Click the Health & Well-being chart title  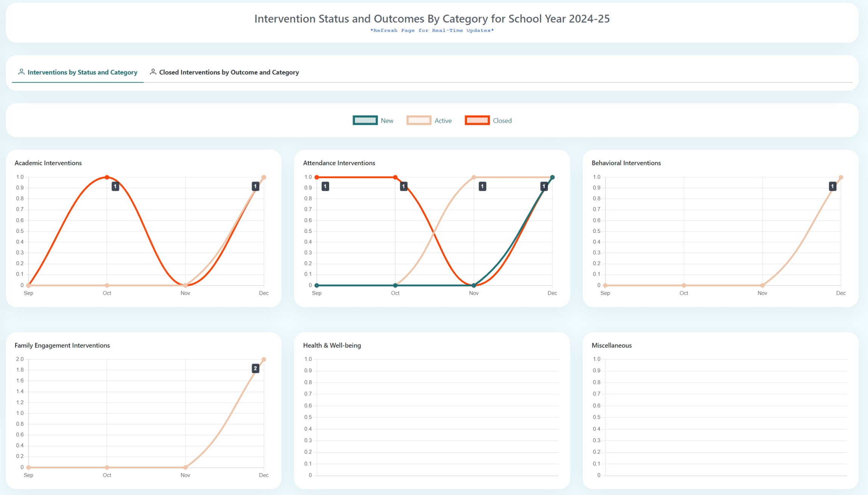[x=332, y=345]
